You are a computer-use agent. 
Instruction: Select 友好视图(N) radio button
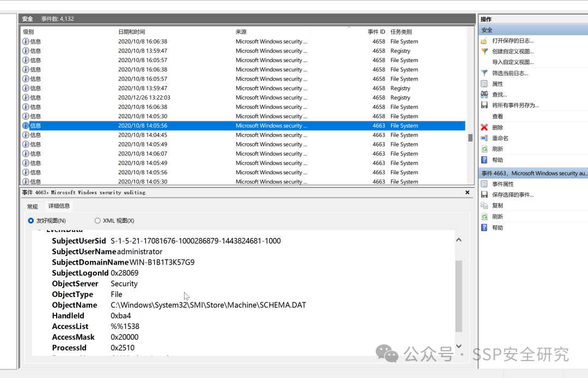(x=30, y=221)
